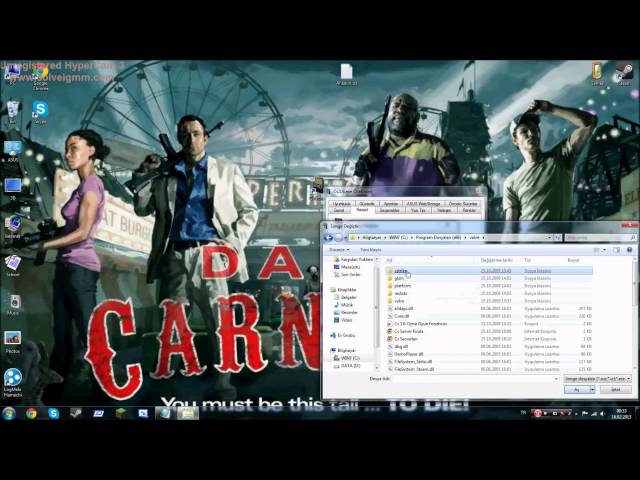
Task: Open the view options dropdown arrow
Action: (x=604, y=249)
